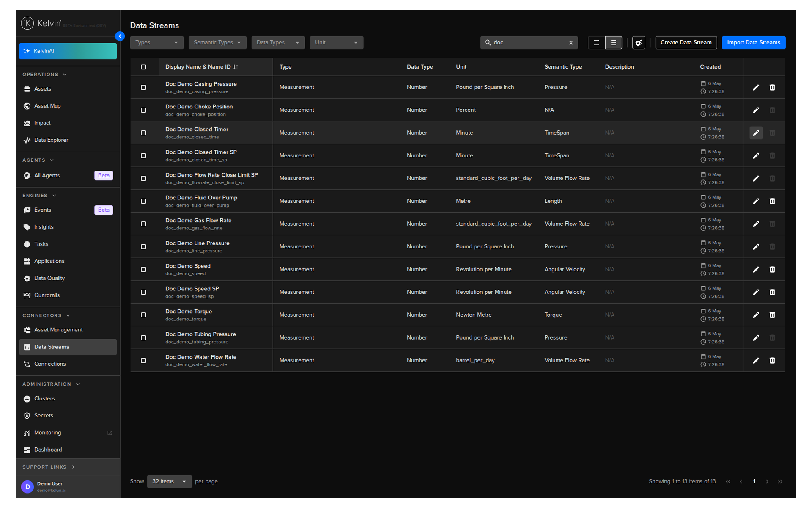Open Assets in the sidebar
The image size is (812, 508).
[x=68, y=89]
